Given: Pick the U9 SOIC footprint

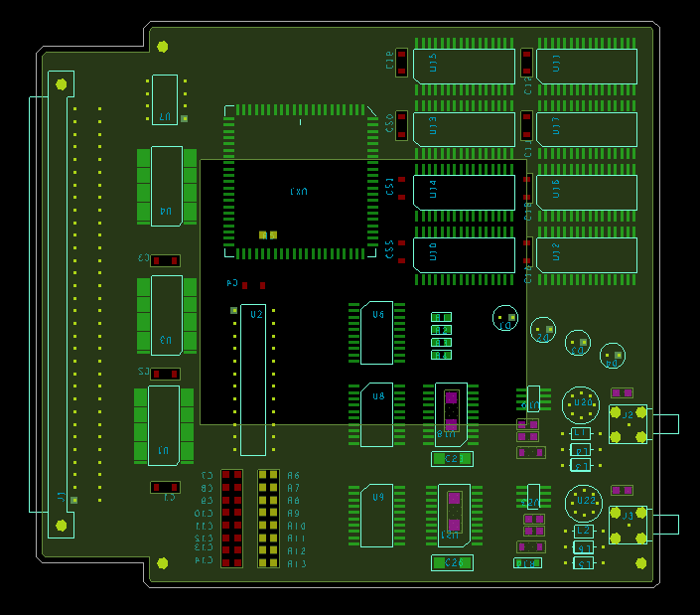Looking at the screenshot, I should pos(376,516).
